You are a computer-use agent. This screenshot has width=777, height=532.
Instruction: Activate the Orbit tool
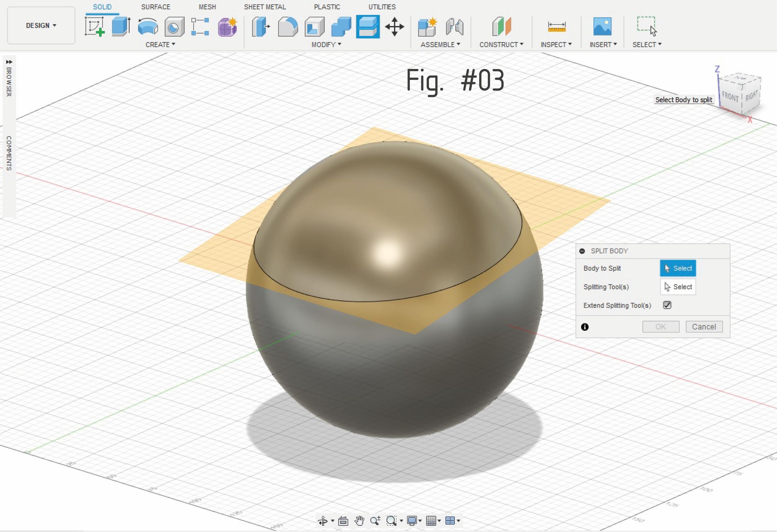[323, 521]
